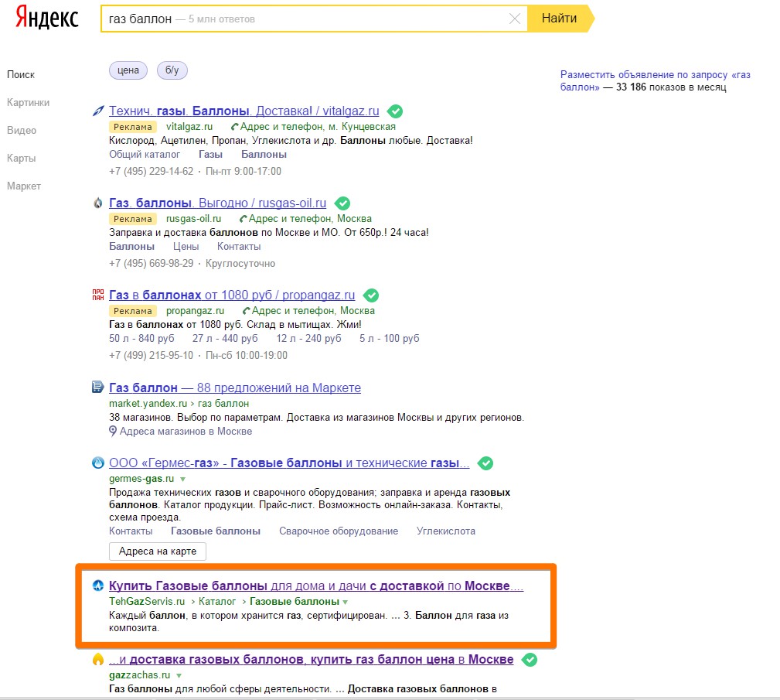Open the Газовые баллоны sitelink under germes-gas.ru
Viewport: 780px width, 700px height.
coord(216,531)
